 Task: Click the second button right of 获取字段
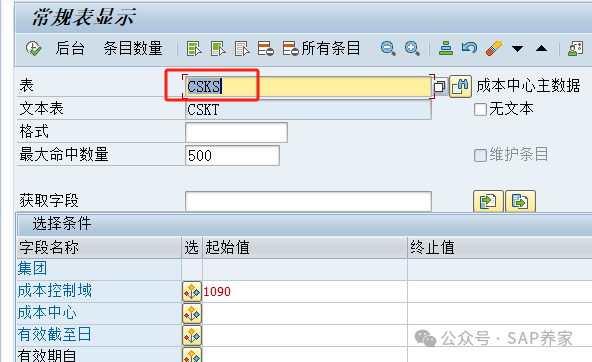coord(520,201)
